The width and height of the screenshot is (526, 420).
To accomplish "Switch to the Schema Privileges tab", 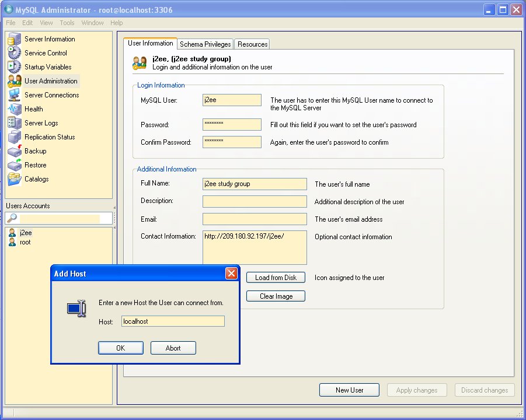I will [205, 44].
